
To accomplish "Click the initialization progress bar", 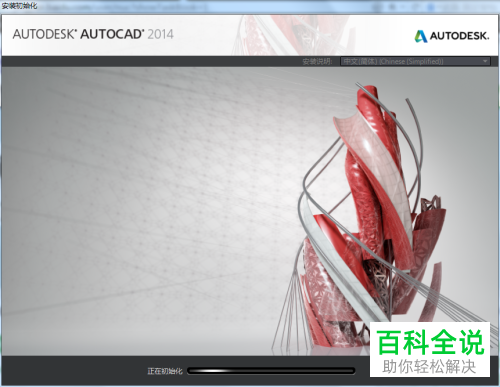I will pos(271,371).
